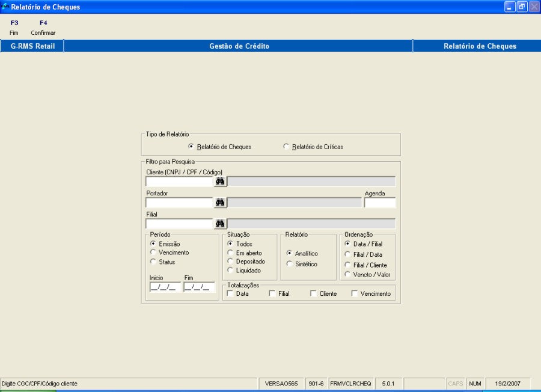541x392 pixels.
Task: Order by Data / Filial
Action: (364, 243)
